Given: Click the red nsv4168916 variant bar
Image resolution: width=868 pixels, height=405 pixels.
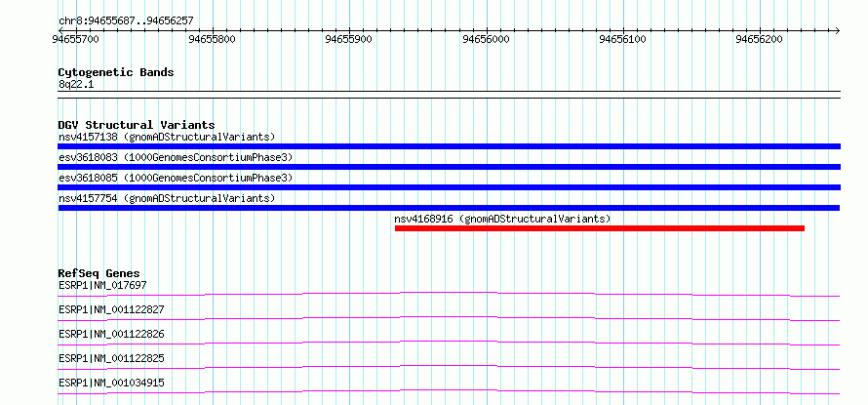Looking at the screenshot, I should [x=600, y=228].
